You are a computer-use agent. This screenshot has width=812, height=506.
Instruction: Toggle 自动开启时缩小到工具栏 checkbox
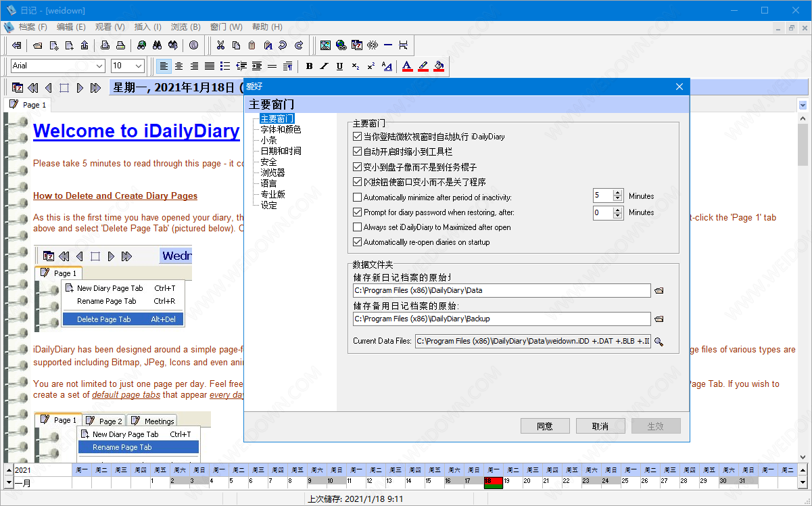358,152
